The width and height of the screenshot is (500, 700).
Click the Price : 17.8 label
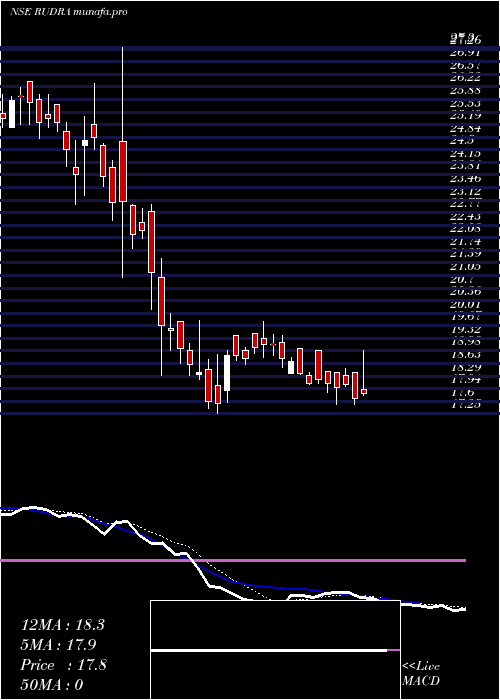pos(63,665)
